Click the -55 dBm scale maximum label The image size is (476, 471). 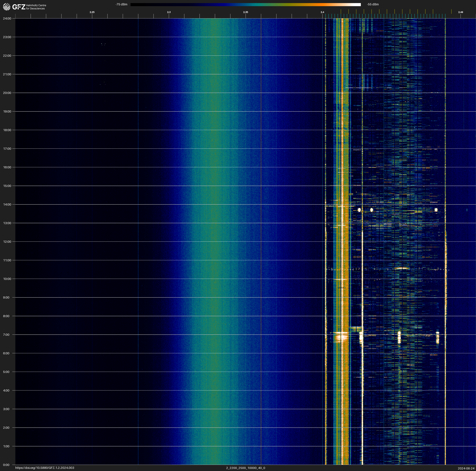(x=373, y=4)
